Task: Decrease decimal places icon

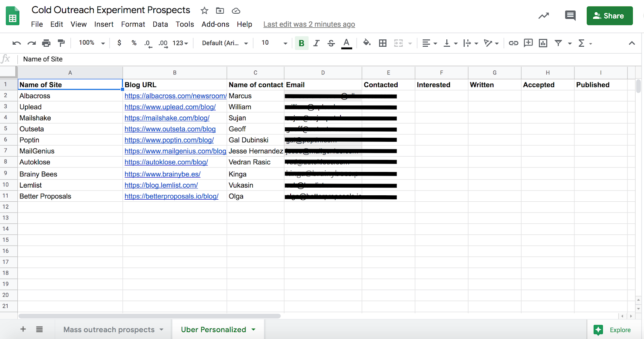Action: point(148,43)
